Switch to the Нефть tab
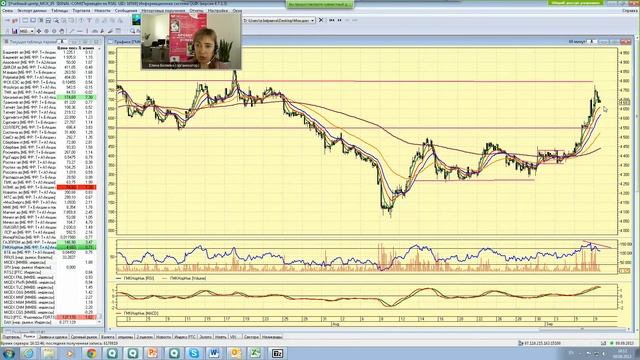Viewport: 640px width, 360px height. 220,337
